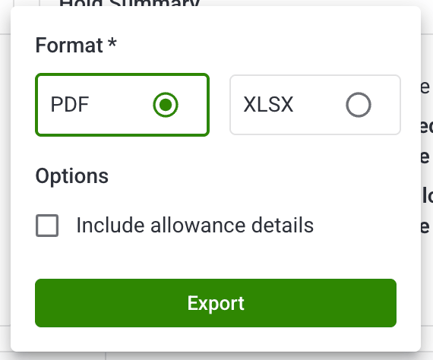Choose the XLSX format option card

[315, 105]
